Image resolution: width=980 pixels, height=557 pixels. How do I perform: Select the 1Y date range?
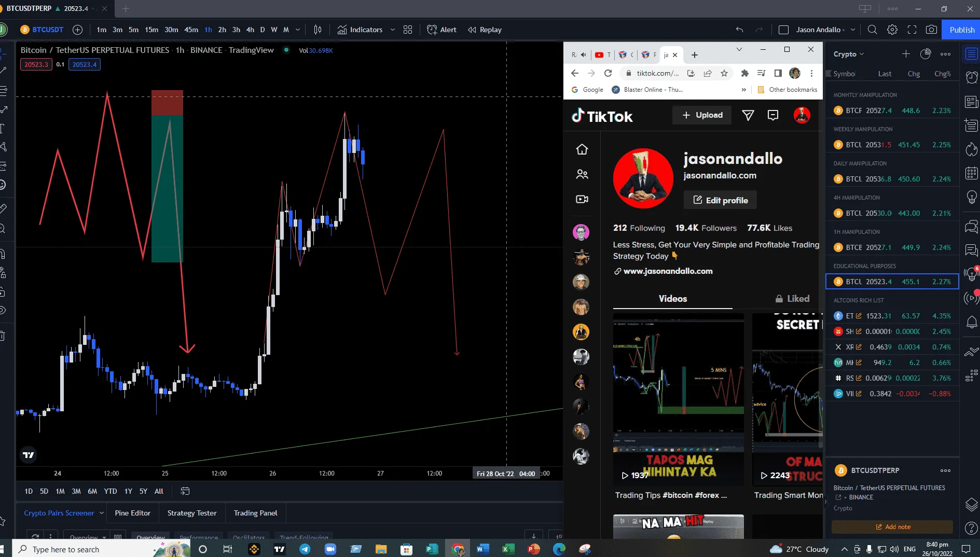pos(128,491)
